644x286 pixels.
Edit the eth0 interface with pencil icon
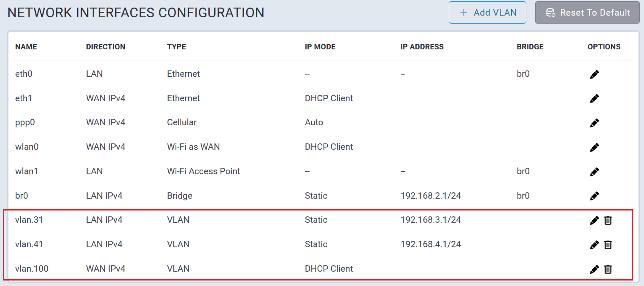(594, 75)
